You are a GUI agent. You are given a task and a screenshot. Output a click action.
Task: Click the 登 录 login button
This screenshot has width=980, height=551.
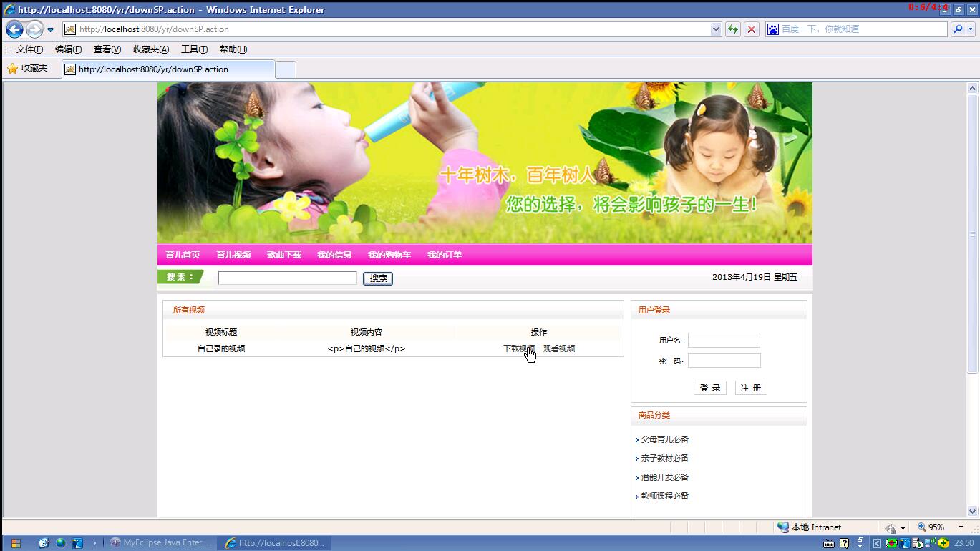pyautogui.click(x=710, y=388)
